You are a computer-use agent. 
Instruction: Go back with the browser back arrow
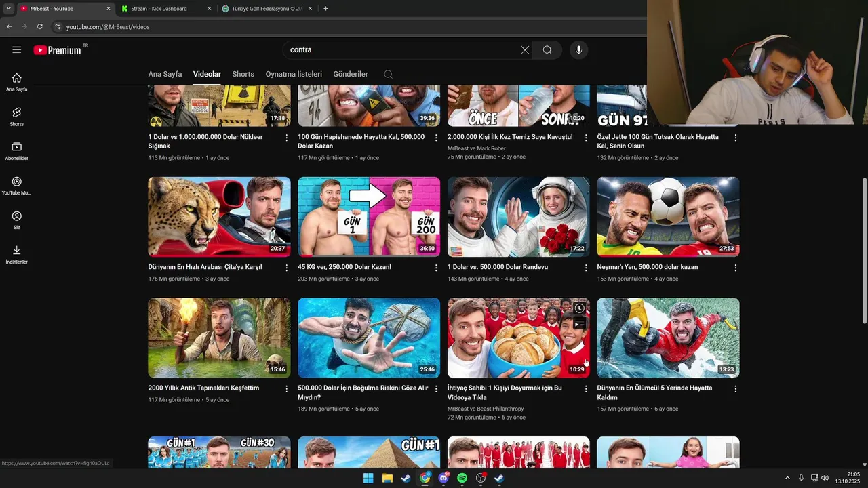(x=9, y=26)
